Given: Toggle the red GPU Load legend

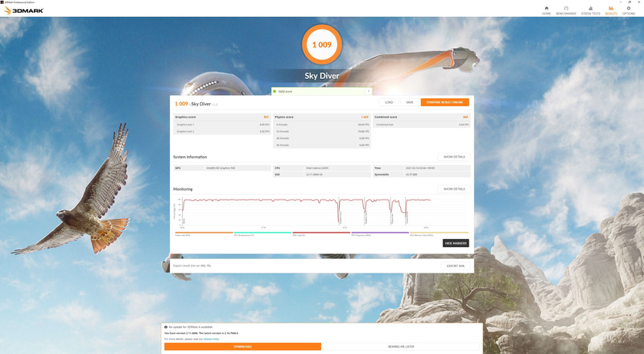Looking at the screenshot, I should tap(321, 233).
